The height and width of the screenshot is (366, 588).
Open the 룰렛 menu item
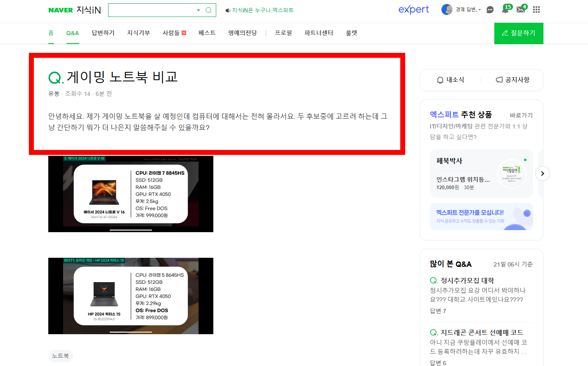(x=352, y=33)
